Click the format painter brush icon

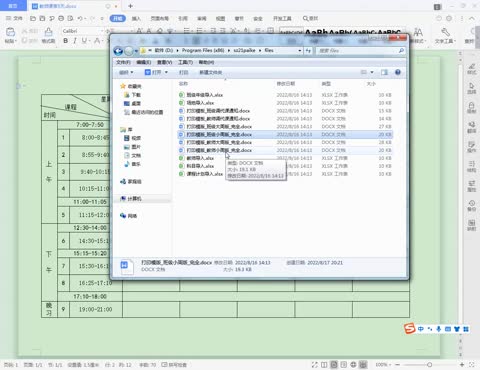click(48, 32)
